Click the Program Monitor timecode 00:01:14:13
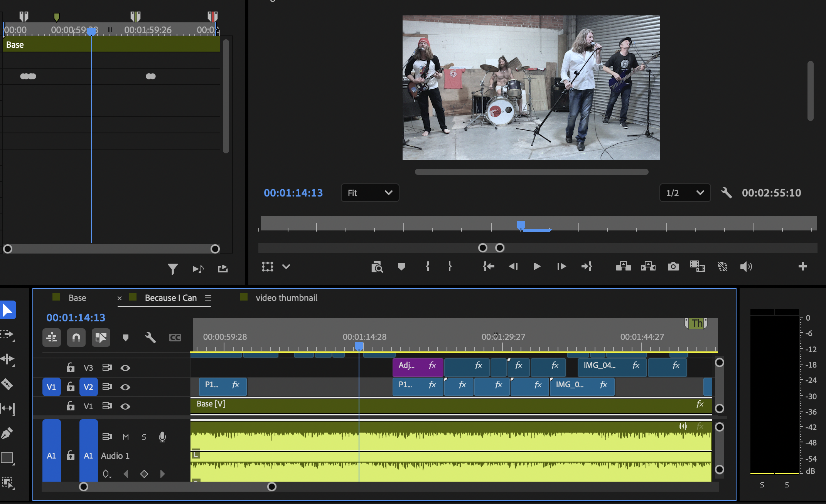Image resolution: width=826 pixels, height=504 pixels. 293,193
